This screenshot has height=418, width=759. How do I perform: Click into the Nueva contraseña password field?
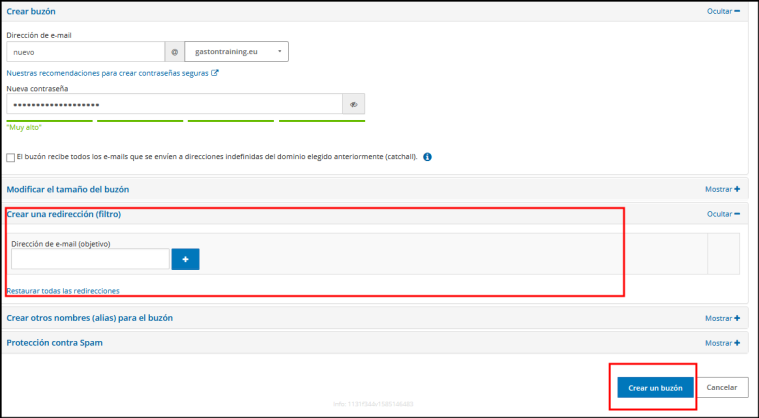point(173,104)
